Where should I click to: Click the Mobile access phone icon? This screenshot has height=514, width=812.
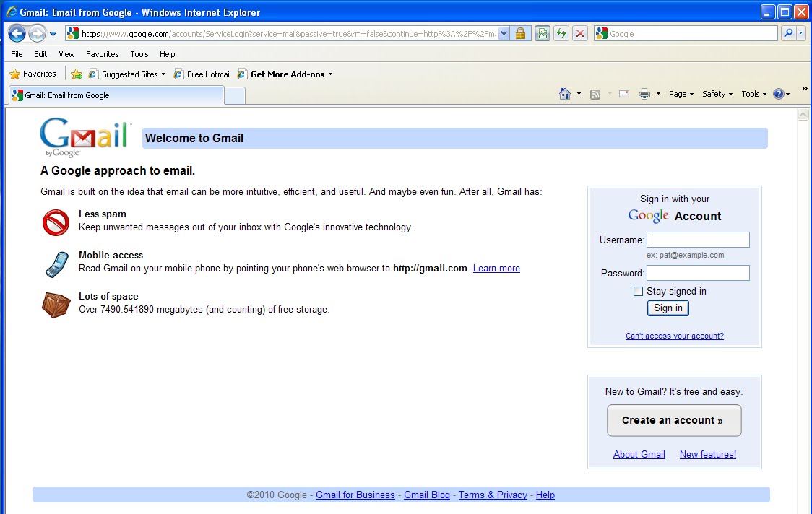(x=56, y=264)
